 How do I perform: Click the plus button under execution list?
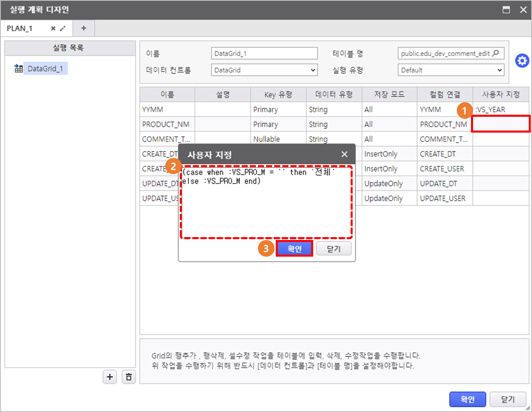110,377
